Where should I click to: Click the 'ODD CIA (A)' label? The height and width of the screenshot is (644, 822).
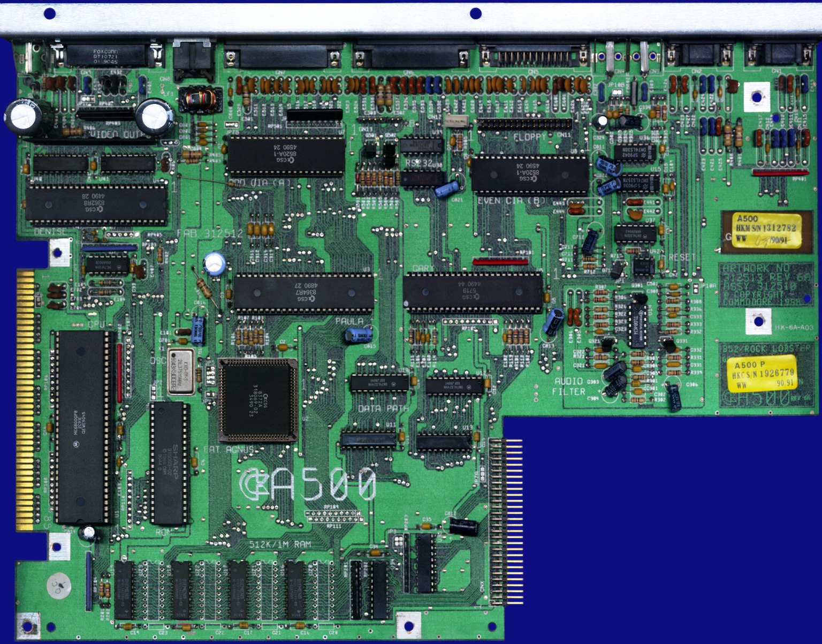[x=260, y=183]
